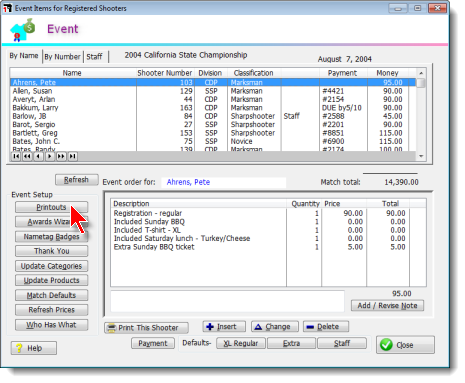465x383 pixels.
Task: Switch to the By Number tab
Action: (62, 57)
